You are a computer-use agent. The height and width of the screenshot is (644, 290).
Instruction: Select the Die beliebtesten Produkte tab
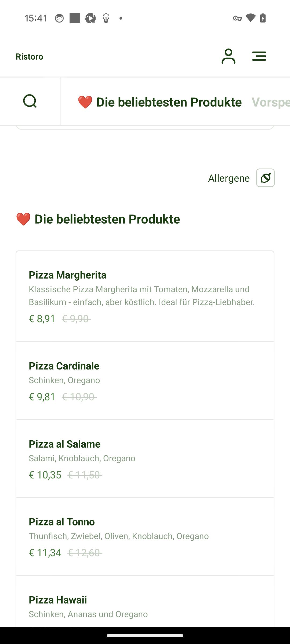[x=160, y=102]
